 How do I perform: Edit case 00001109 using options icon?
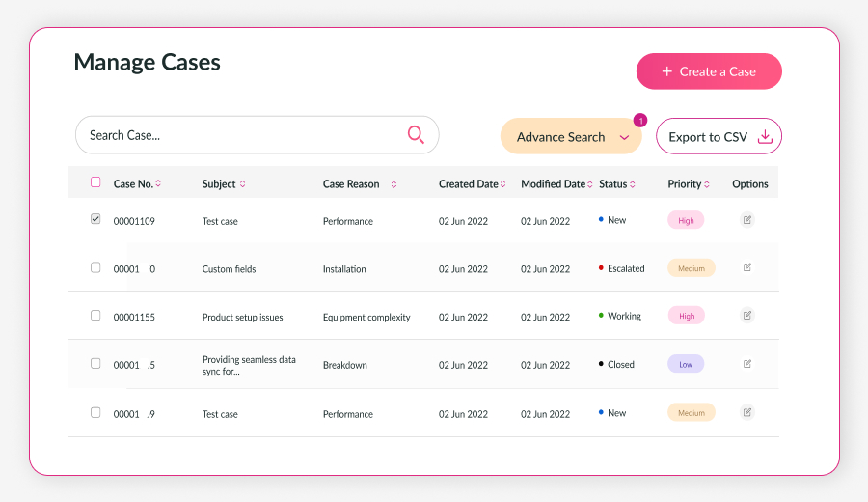click(747, 220)
